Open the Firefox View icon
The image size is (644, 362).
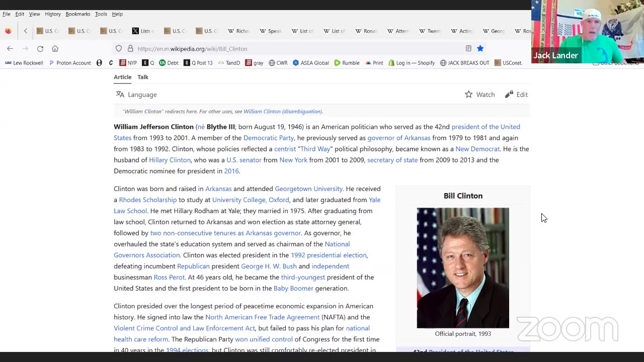(8, 31)
